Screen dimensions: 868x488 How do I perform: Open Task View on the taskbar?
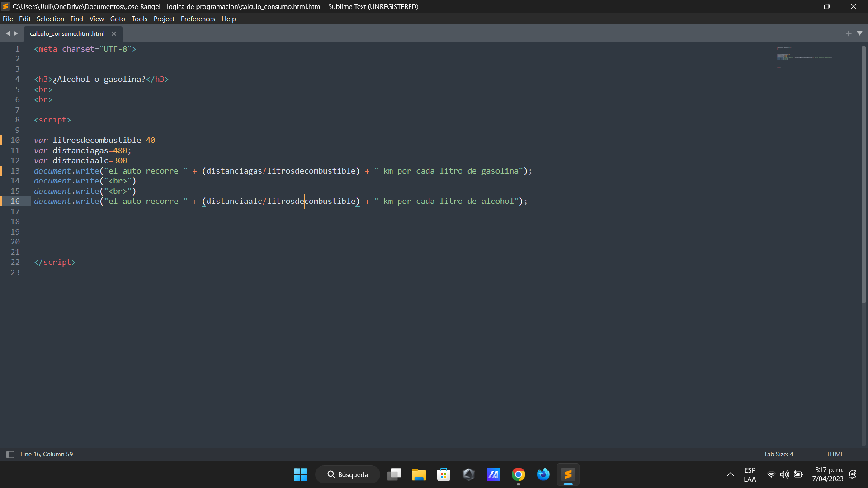point(394,474)
